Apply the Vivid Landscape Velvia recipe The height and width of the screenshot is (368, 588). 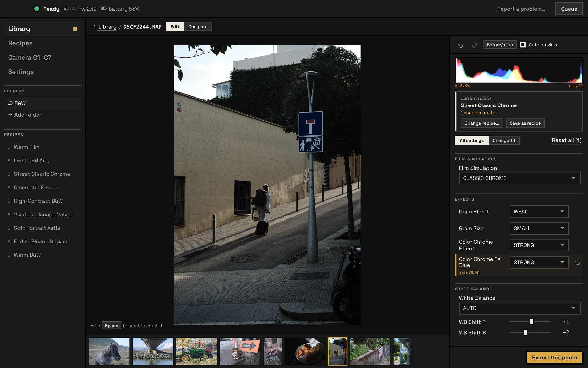point(43,215)
